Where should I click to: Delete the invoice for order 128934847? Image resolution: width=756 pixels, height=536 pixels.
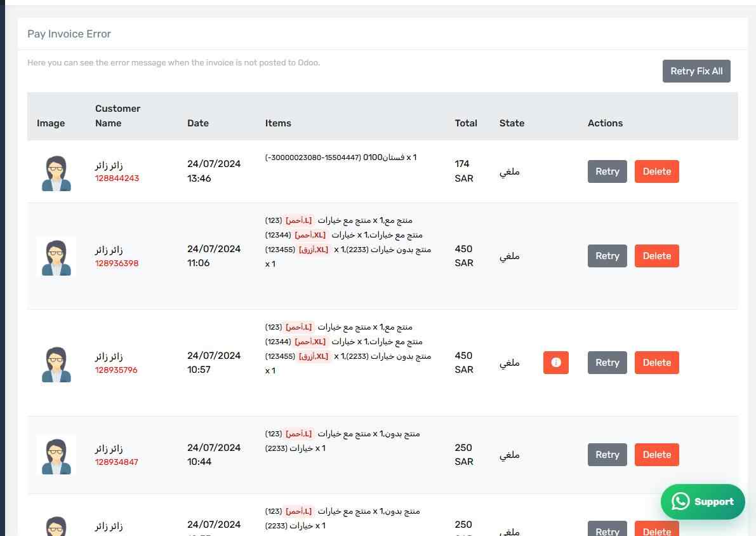657,455
